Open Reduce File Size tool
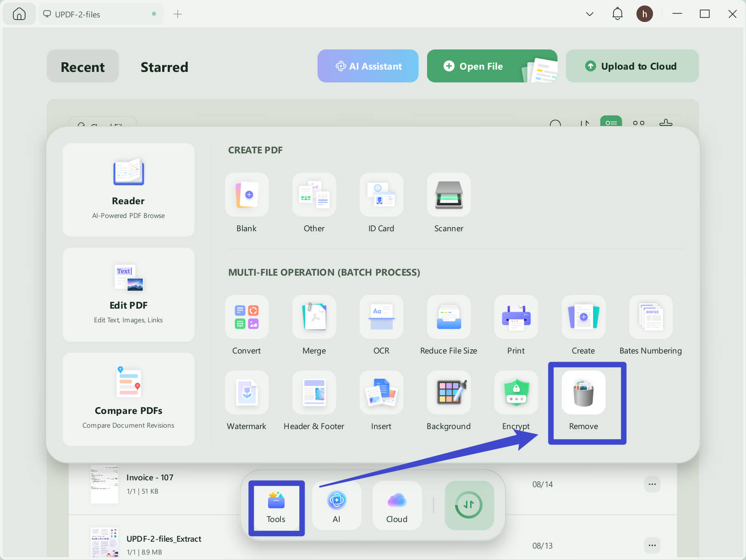This screenshot has height=560, width=746. click(449, 317)
